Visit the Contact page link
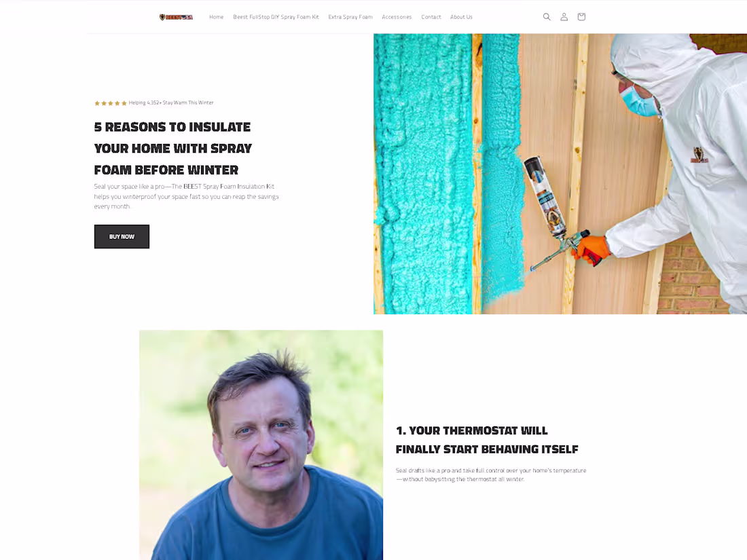 click(x=431, y=17)
